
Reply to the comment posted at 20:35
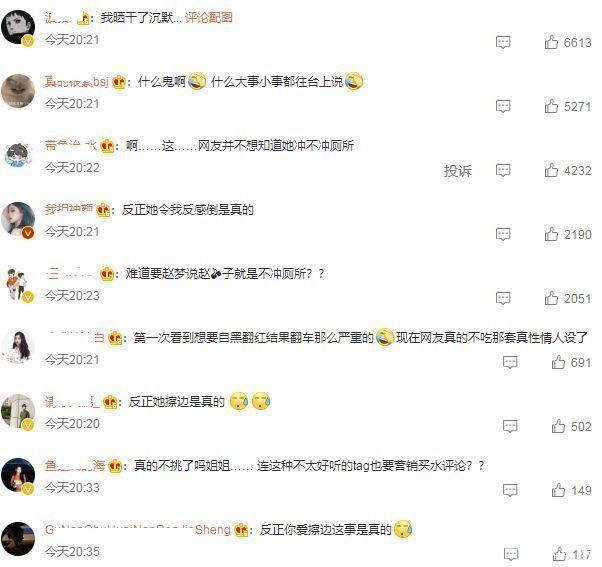coord(511,554)
